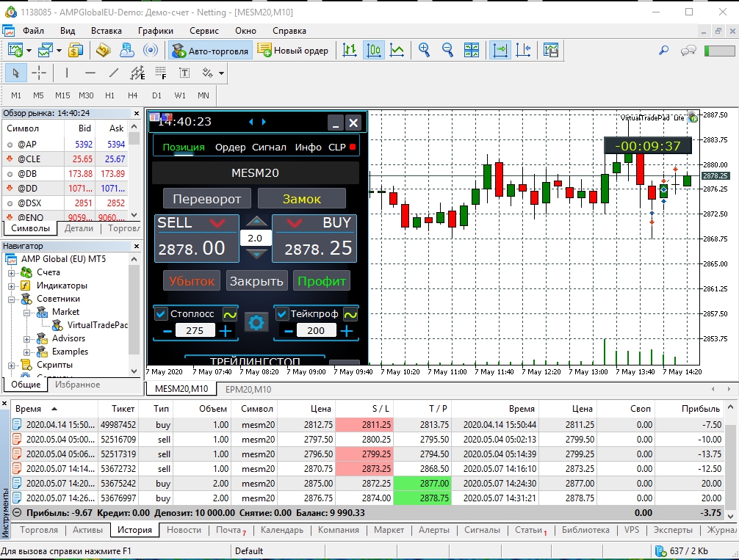Toggle the Авто-торговля button
Screen dimensions: 739x560
pyautogui.click(x=210, y=51)
